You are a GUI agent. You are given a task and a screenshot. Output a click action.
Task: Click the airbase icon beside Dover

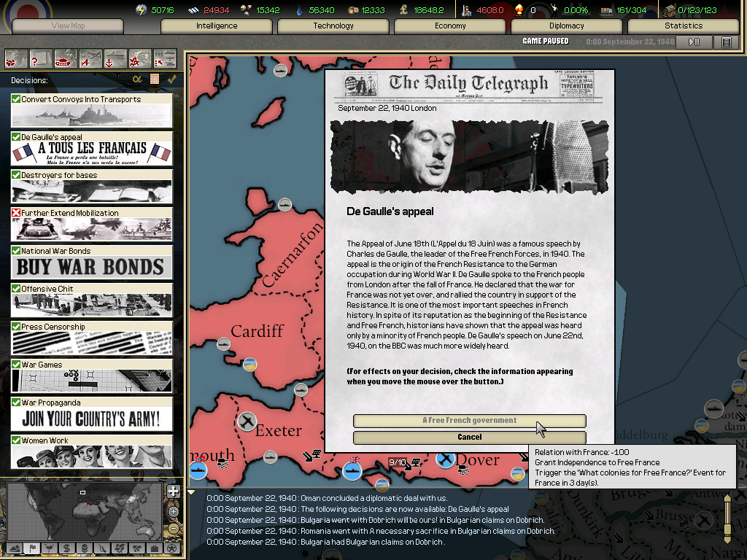tap(446, 459)
